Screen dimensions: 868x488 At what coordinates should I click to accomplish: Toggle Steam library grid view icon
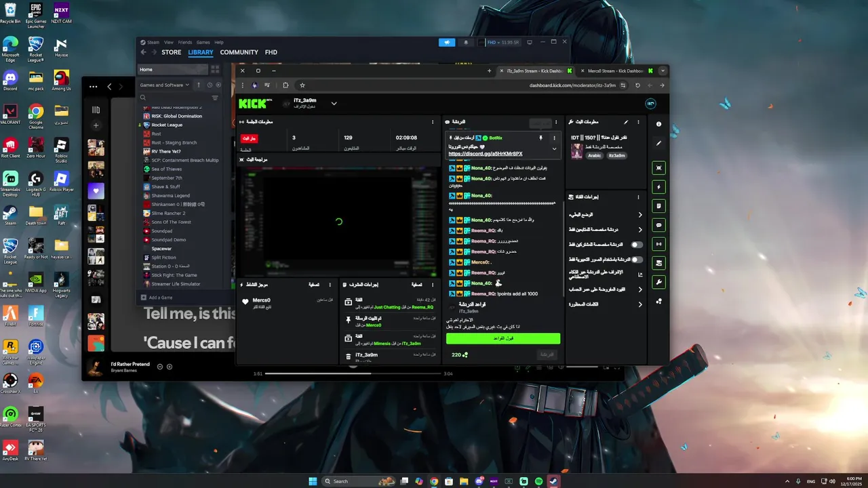215,69
